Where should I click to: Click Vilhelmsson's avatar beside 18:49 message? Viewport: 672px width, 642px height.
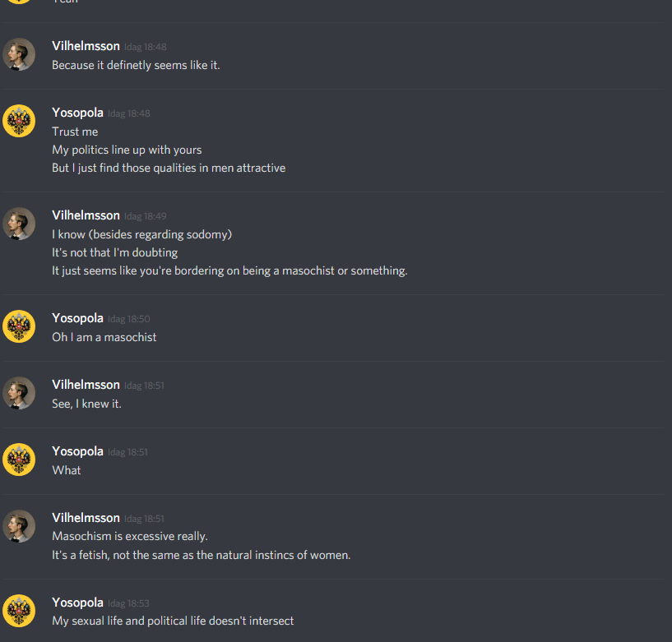19,224
